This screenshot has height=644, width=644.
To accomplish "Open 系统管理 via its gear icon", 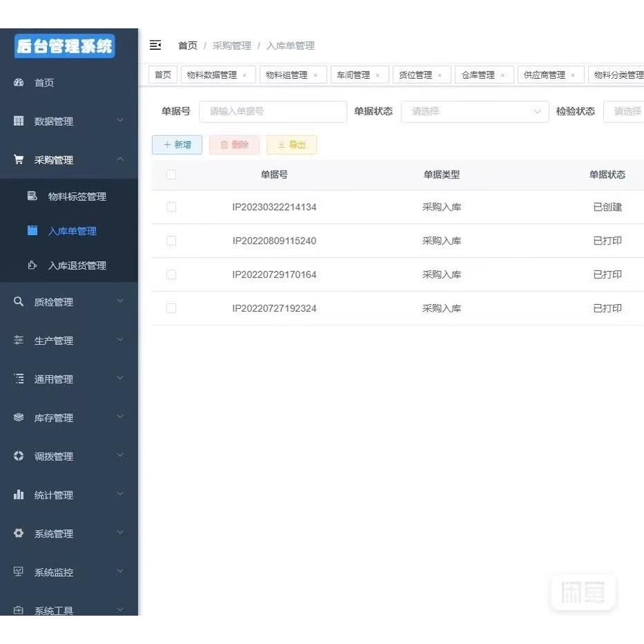I will 19,533.
